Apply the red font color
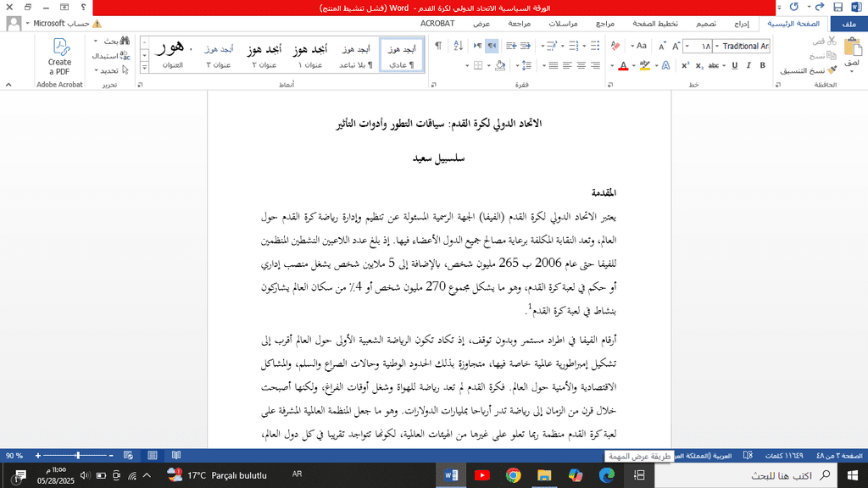 623,65
